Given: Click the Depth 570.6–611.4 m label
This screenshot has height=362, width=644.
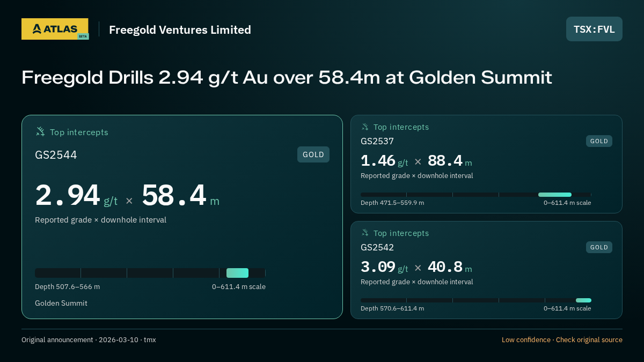Looking at the screenshot, I should [392, 308].
